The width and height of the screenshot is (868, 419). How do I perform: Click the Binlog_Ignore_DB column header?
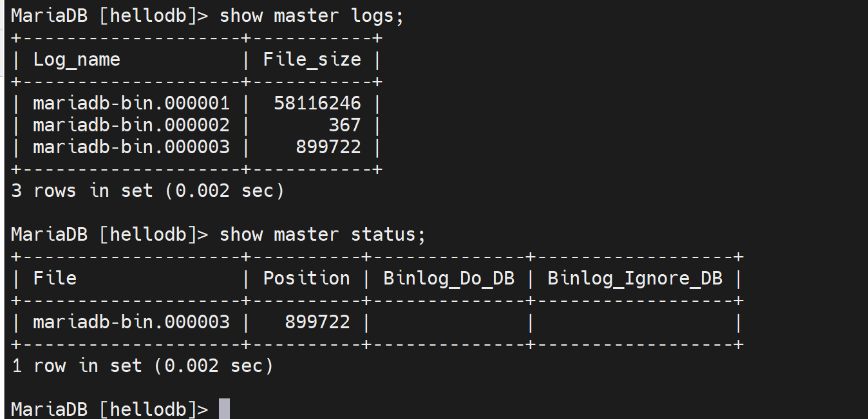click(634, 278)
